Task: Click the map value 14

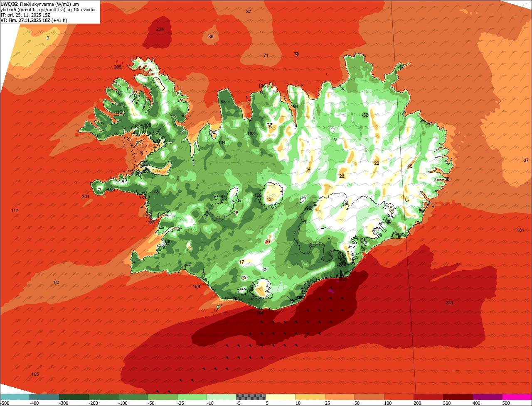Action: click(x=308, y=169)
